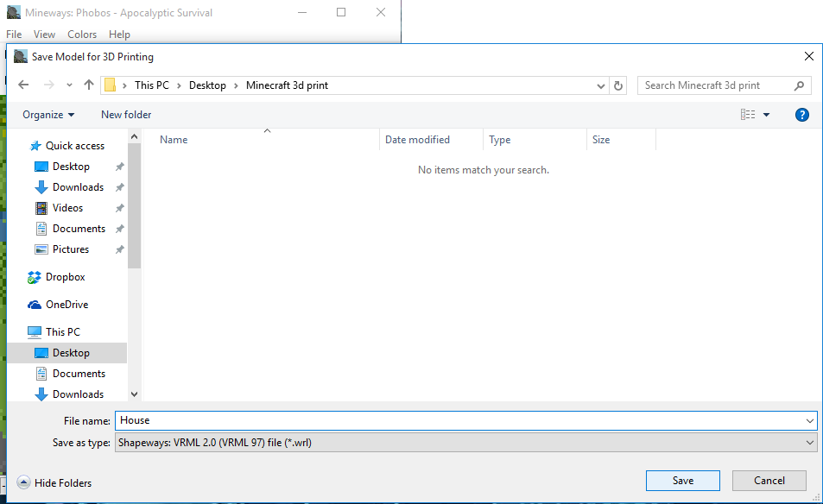
Task: Open the help question mark
Action: pyautogui.click(x=802, y=115)
